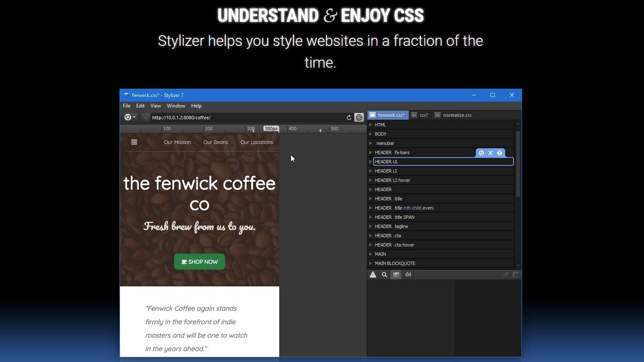
Task: Click the HEADER UL selector text field
Action: [x=443, y=162]
